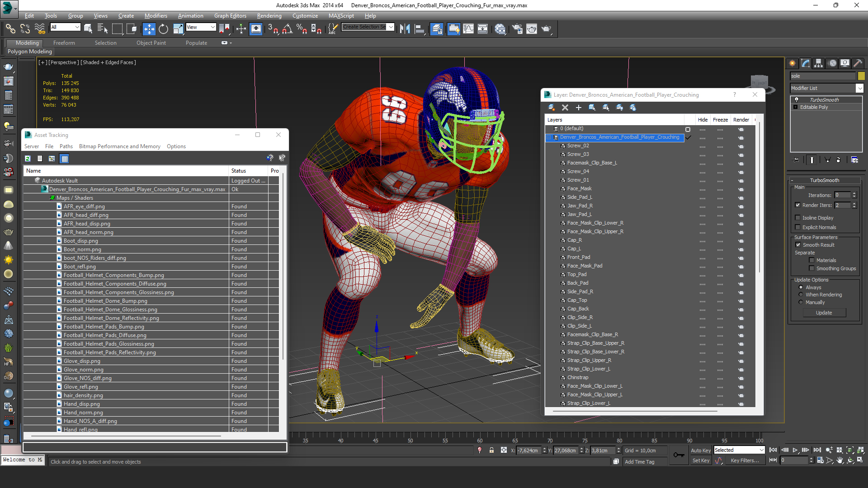The width and height of the screenshot is (868, 488).
Task: Select Table View icon in Asset Tracking
Action: [65, 159]
